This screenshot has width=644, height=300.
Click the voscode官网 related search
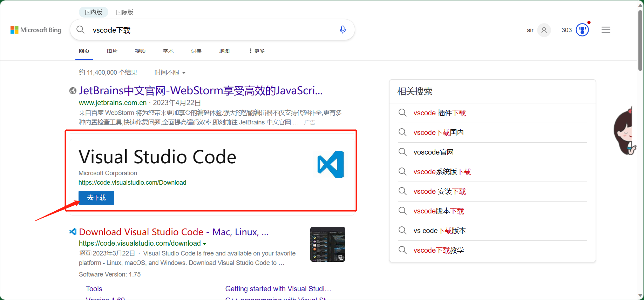click(434, 152)
